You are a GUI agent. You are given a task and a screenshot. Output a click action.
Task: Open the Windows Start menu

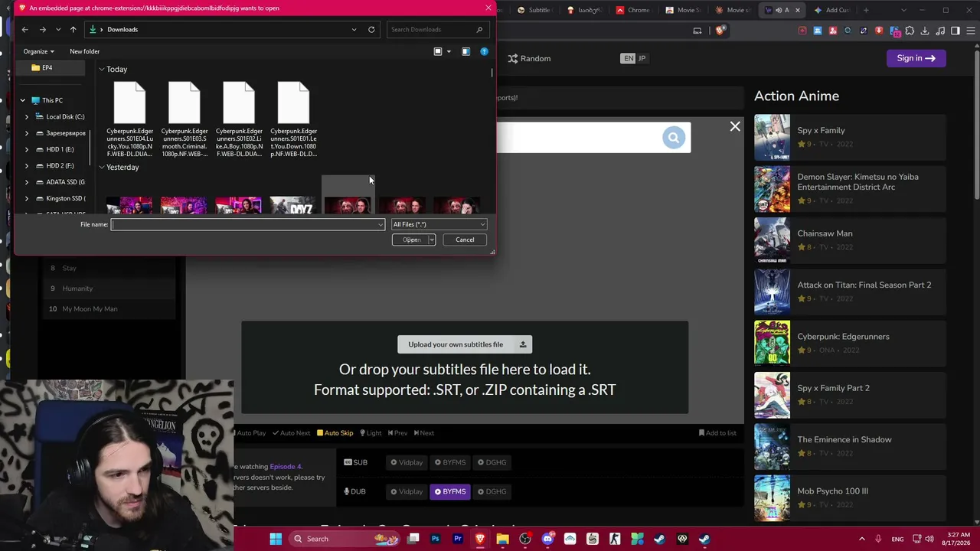pyautogui.click(x=276, y=539)
